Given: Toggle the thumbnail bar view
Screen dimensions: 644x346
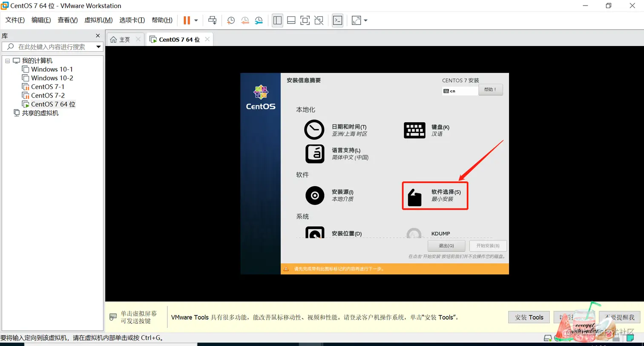Looking at the screenshot, I should coord(291,20).
